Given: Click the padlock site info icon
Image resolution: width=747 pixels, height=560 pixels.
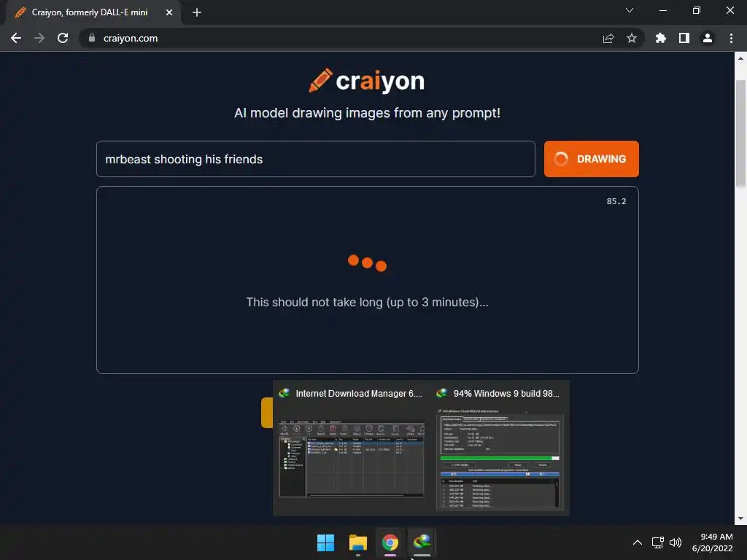Looking at the screenshot, I should pyautogui.click(x=91, y=38).
